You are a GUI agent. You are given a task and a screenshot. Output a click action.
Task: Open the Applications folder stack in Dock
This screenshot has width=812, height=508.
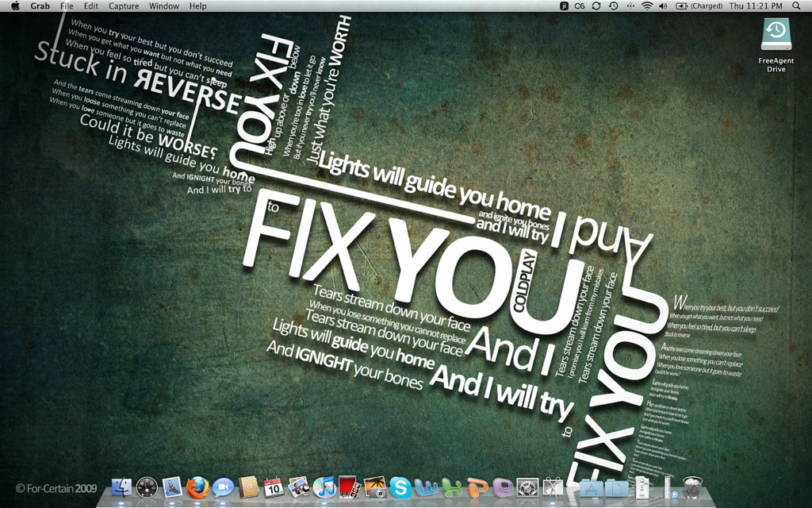(x=592, y=488)
